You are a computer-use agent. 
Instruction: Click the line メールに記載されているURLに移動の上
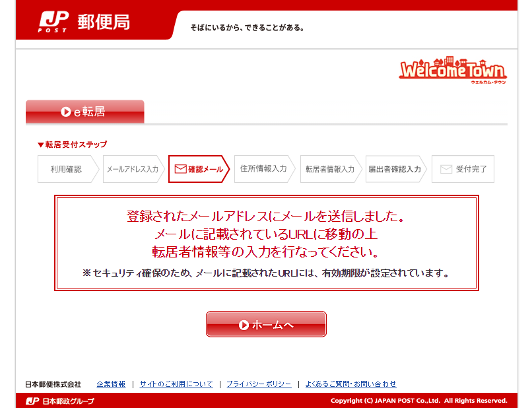click(x=267, y=234)
